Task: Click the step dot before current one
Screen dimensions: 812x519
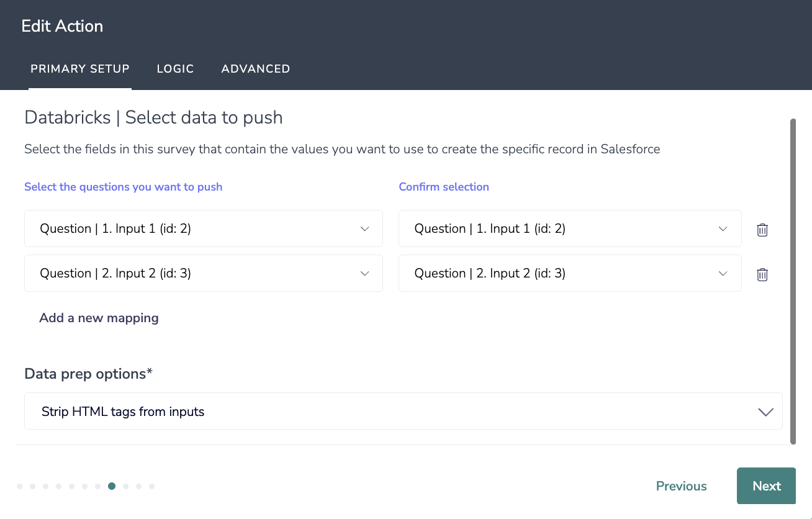Action: point(98,486)
